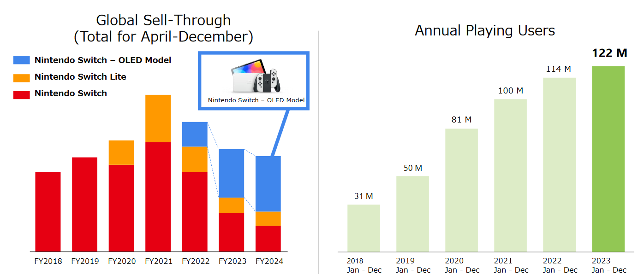Click the red Nintendo Switch legend swatch
This screenshot has height=274, width=644.
(x=22, y=94)
